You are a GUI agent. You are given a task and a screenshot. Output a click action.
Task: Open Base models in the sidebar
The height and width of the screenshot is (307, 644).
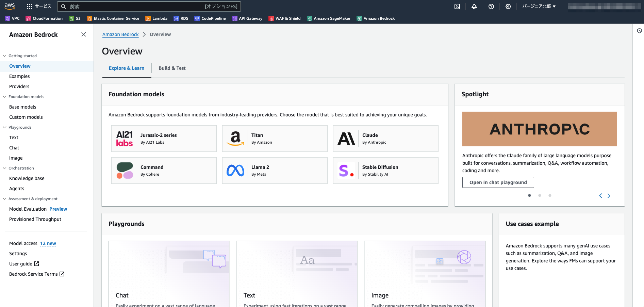point(22,107)
